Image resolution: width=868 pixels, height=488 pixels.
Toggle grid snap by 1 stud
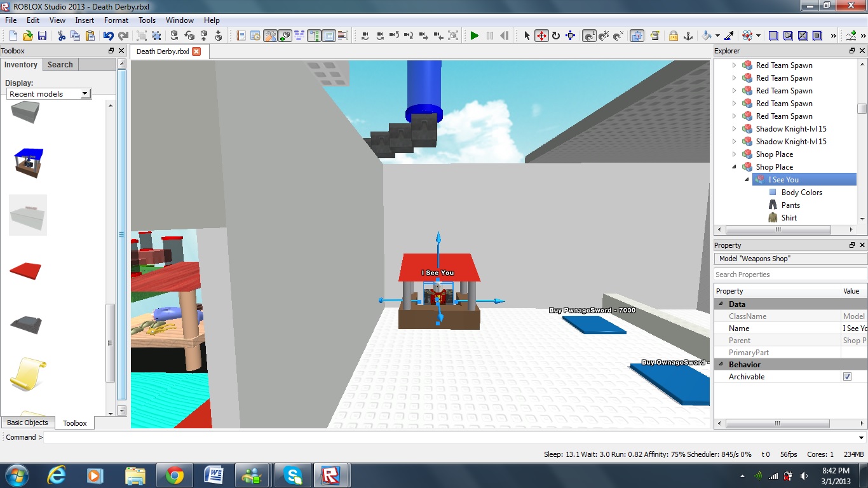(x=589, y=36)
